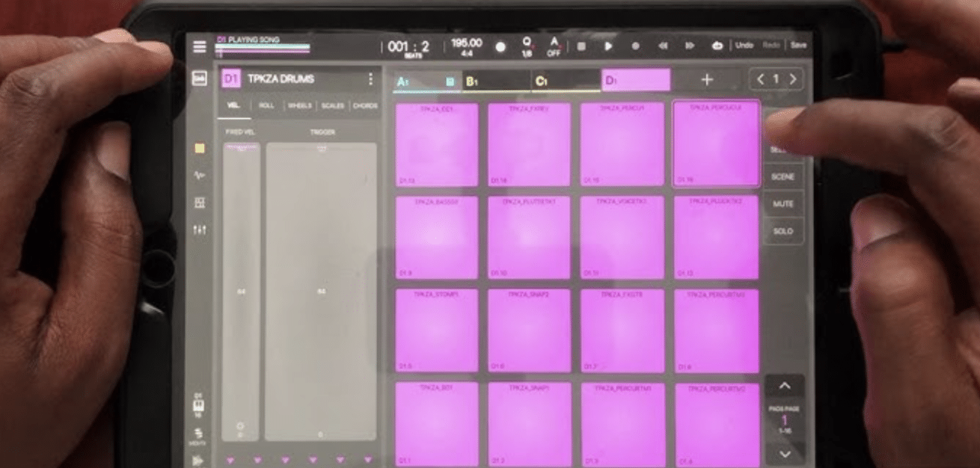Tap the TPKZA DRUMS track name

click(x=281, y=79)
